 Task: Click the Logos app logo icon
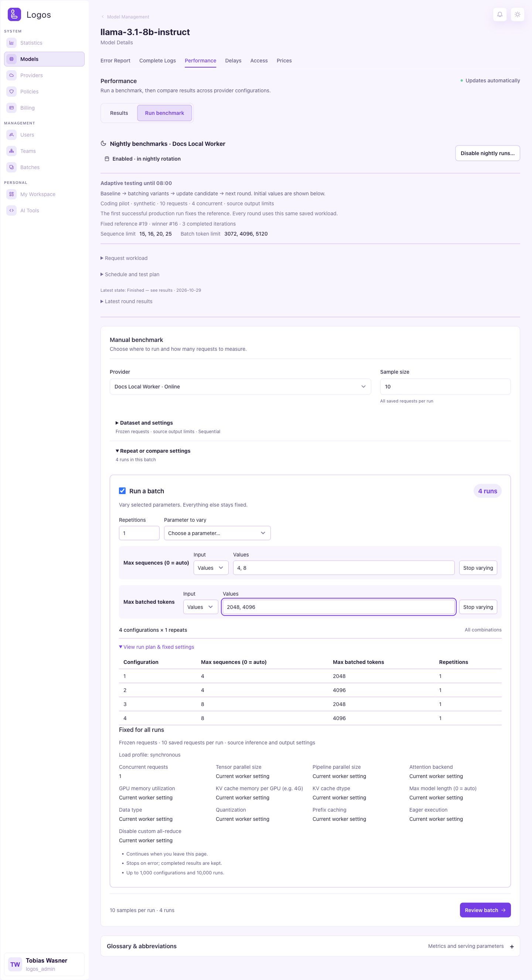14,14
